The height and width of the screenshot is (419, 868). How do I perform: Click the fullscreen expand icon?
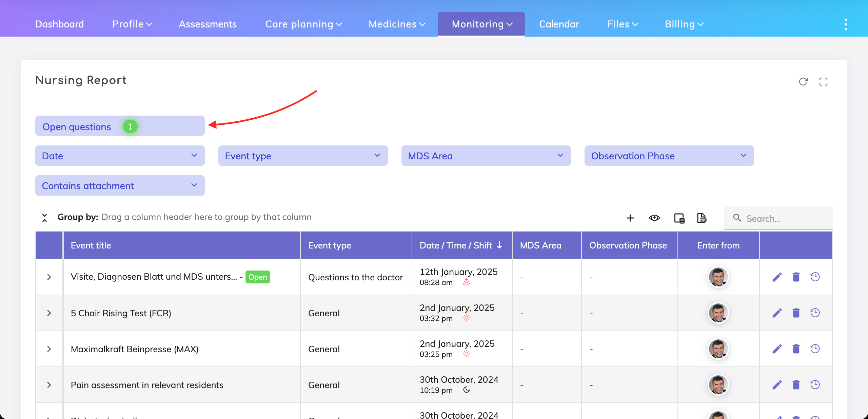click(823, 82)
